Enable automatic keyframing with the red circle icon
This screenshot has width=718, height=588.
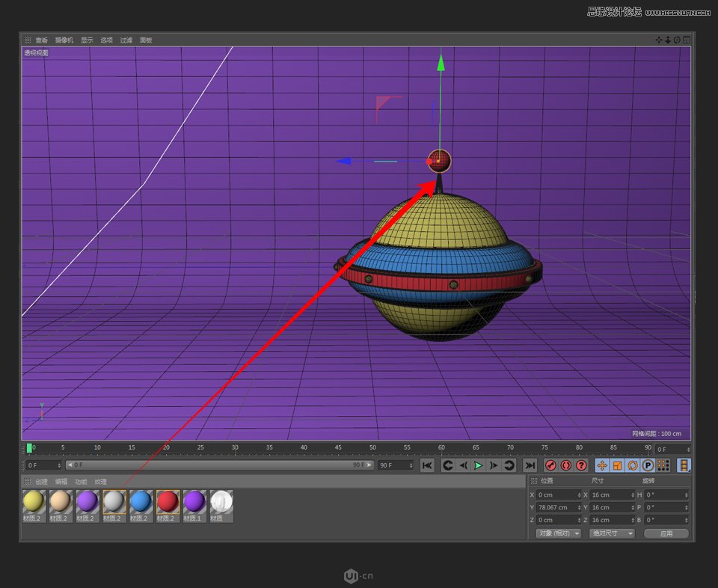coord(581,465)
